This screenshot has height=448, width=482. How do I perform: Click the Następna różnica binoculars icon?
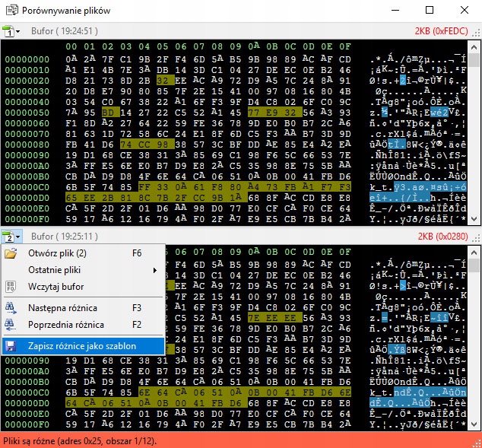point(11,308)
